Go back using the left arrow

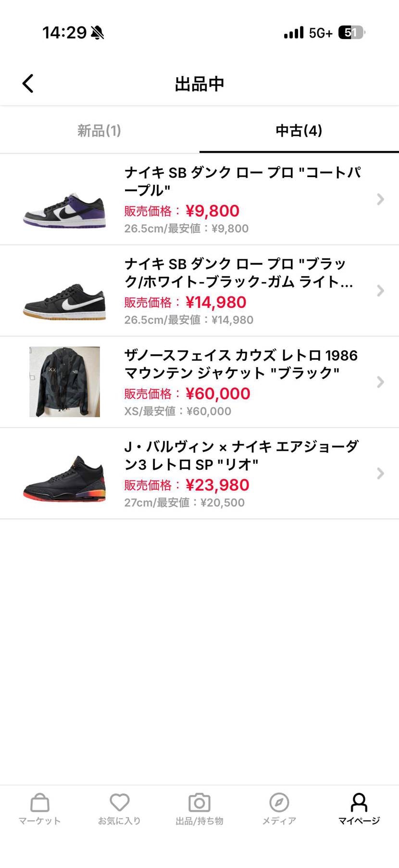(28, 83)
